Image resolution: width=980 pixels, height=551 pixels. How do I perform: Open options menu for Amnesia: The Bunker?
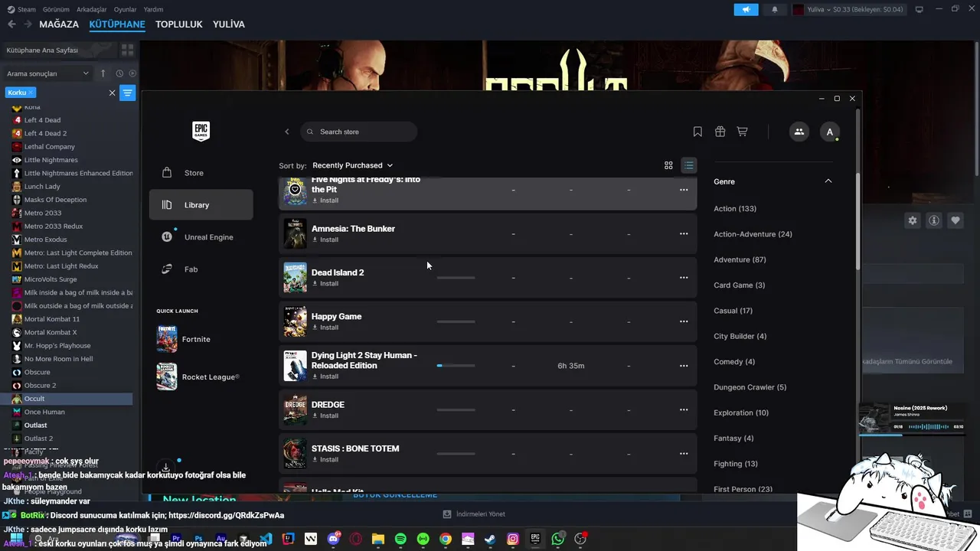pyautogui.click(x=684, y=233)
